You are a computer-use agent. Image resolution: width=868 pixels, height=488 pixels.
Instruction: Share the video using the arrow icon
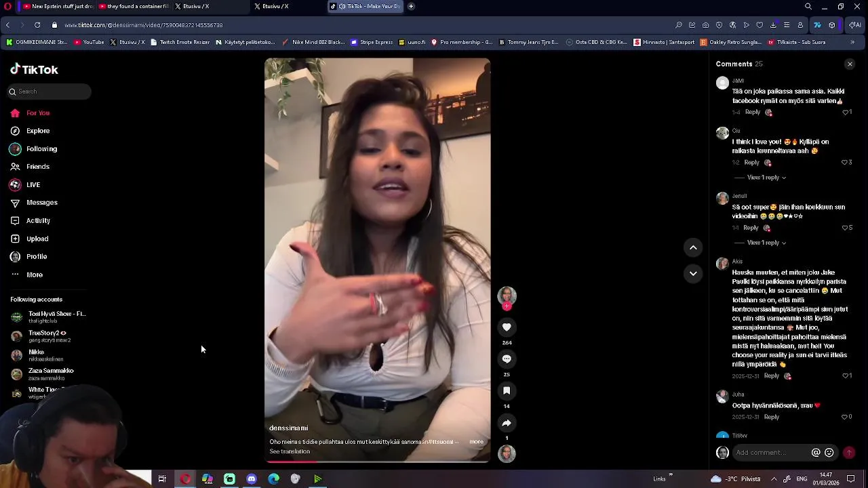tap(507, 423)
